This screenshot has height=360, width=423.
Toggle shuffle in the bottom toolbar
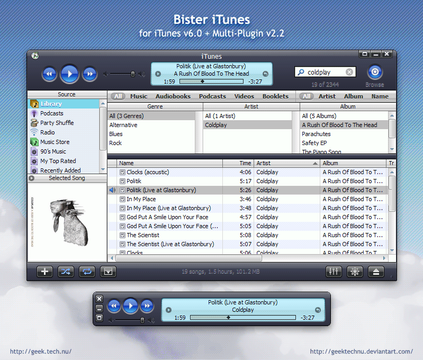click(66, 272)
